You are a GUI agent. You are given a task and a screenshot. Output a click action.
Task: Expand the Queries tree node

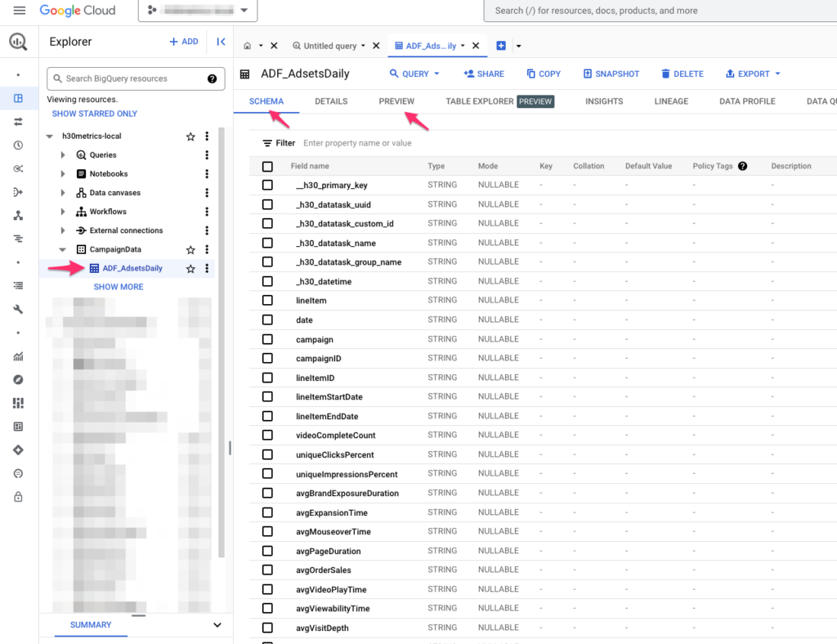coord(63,155)
